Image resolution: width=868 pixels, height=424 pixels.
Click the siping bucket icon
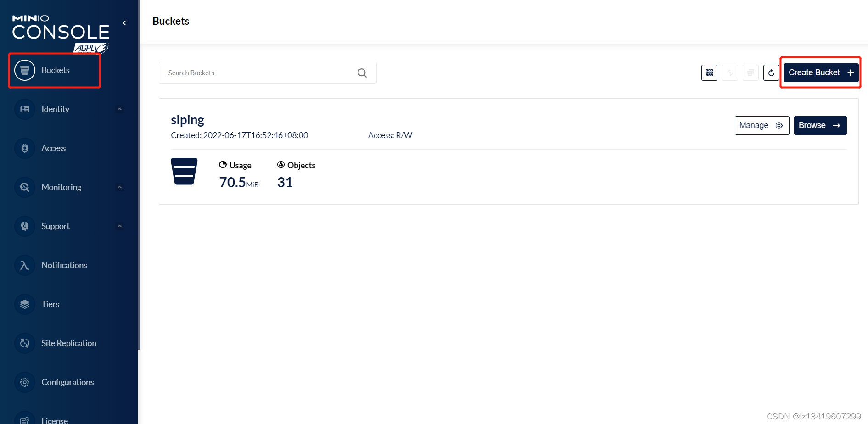(184, 172)
